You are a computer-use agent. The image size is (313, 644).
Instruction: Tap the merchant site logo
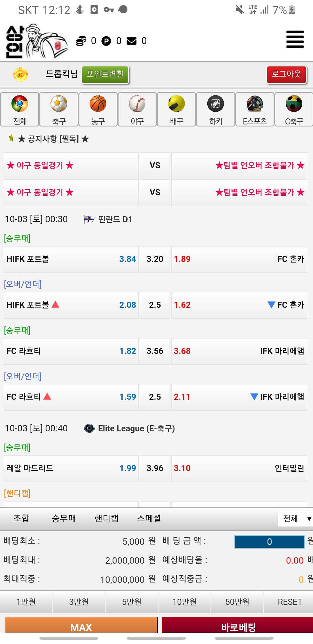click(37, 41)
